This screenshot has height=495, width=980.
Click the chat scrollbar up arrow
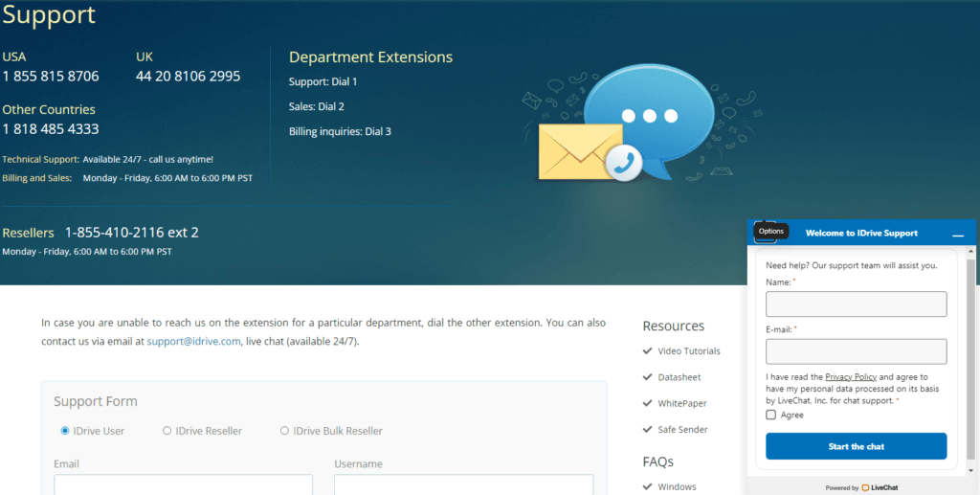(970, 251)
